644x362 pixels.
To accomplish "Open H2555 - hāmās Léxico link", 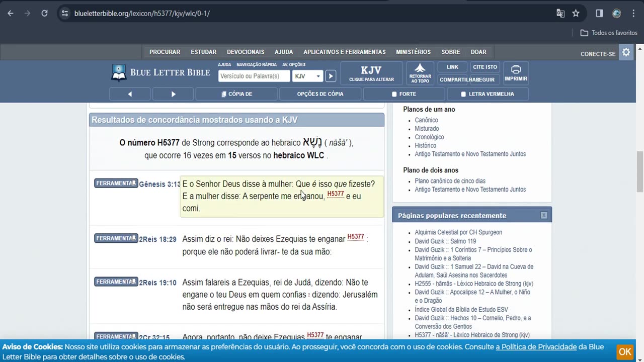I will click(474, 284).
